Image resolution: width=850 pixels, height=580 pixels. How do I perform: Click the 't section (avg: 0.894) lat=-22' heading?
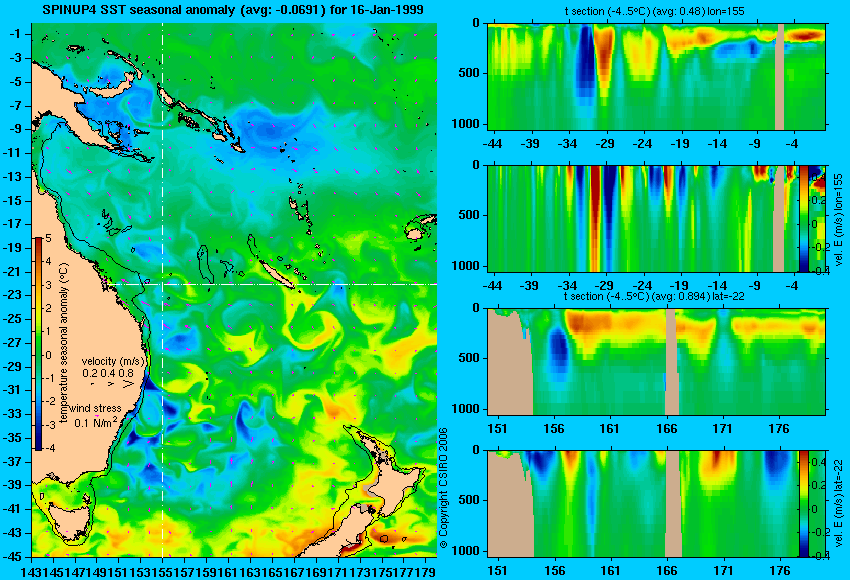point(654,296)
